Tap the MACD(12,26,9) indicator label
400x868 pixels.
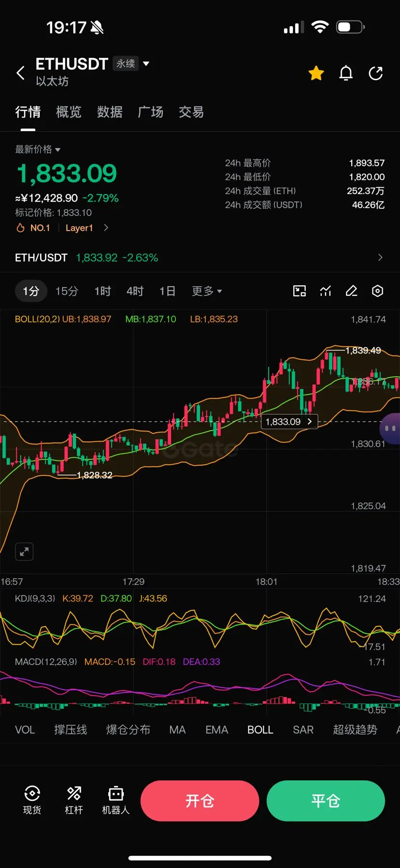(x=46, y=662)
